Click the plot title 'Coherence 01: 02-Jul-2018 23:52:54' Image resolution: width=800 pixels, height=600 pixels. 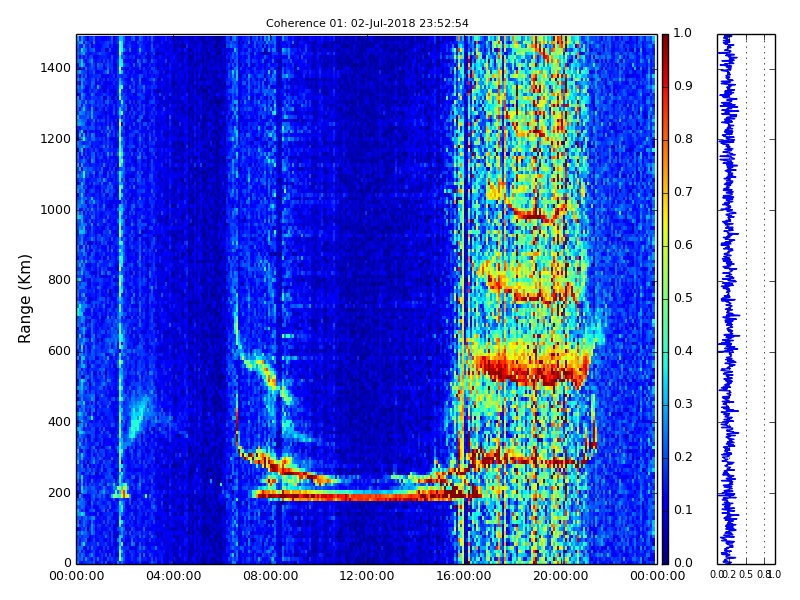click(x=367, y=23)
